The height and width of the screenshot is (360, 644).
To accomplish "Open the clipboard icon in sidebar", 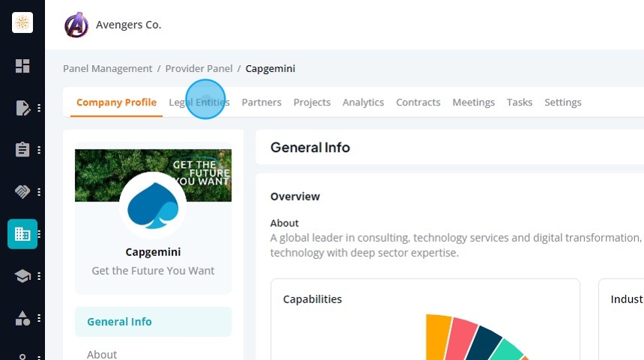I will [x=22, y=150].
